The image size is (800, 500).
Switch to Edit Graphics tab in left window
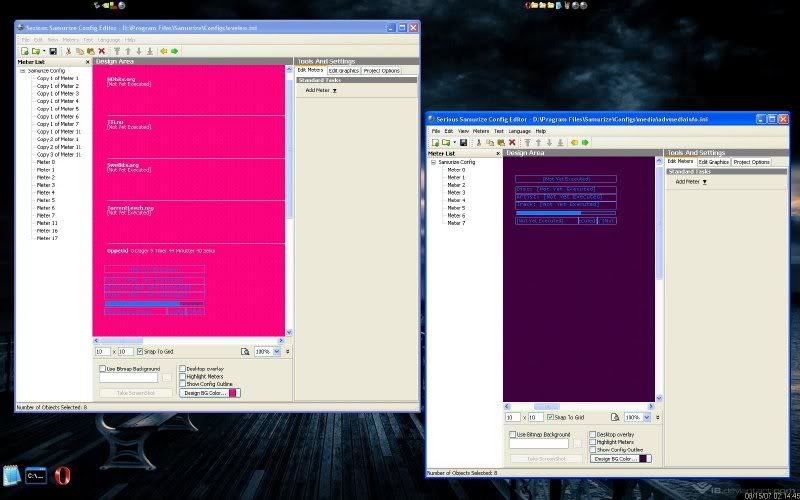(343, 71)
